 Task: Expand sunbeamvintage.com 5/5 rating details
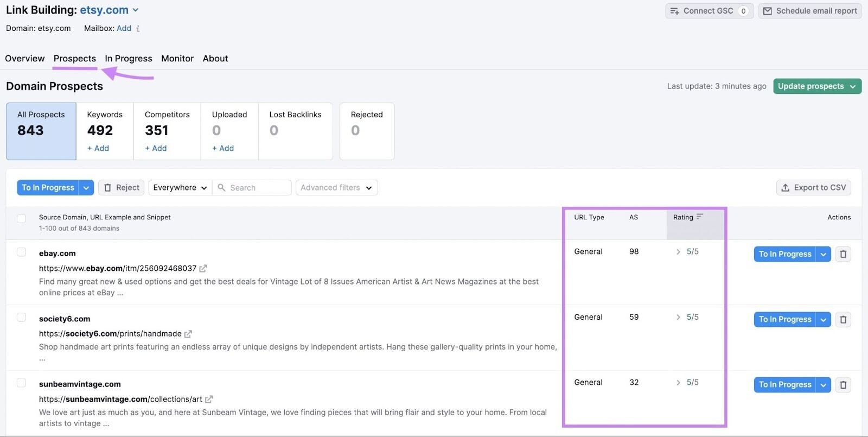click(x=678, y=383)
